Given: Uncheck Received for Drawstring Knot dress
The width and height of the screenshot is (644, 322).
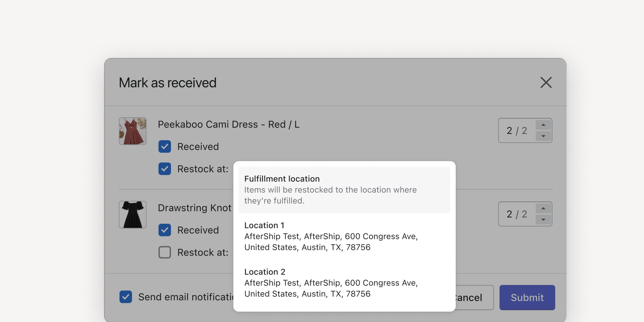Looking at the screenshot, I should point(164,230).
